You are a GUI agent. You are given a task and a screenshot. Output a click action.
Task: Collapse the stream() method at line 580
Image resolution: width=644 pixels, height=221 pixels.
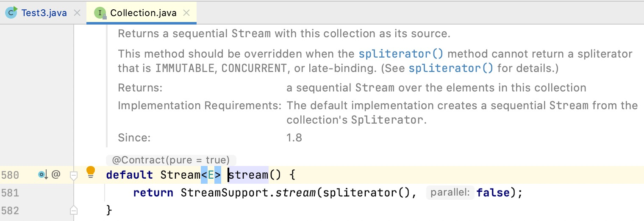pos(74,175)
